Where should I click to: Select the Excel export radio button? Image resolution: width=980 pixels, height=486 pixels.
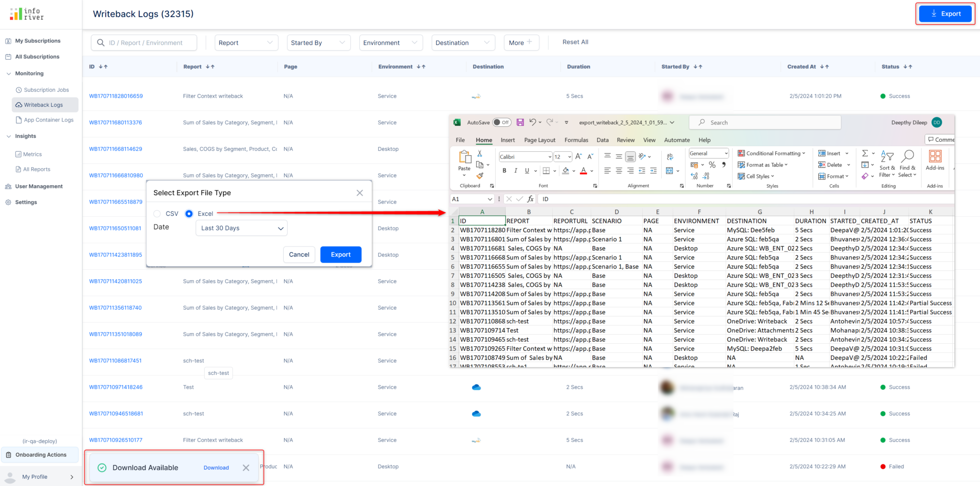point(189,214)
